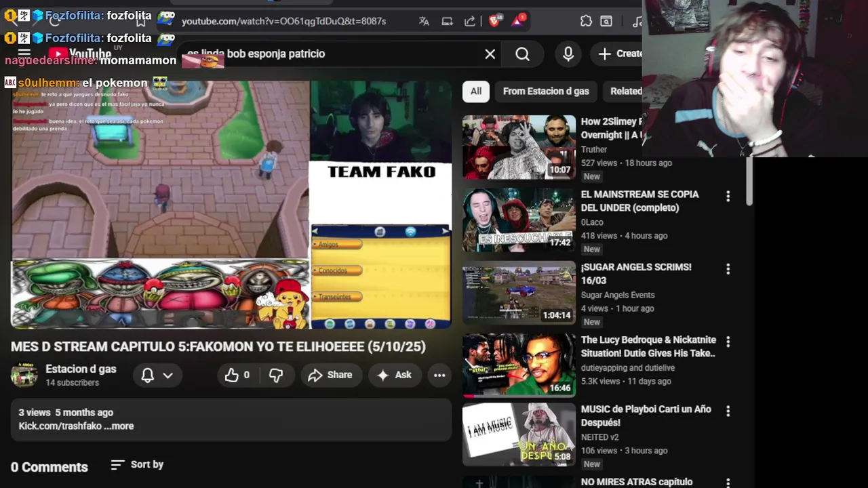
Task: Click the Estacion d gas channel avatar
Action: point(24,375)
